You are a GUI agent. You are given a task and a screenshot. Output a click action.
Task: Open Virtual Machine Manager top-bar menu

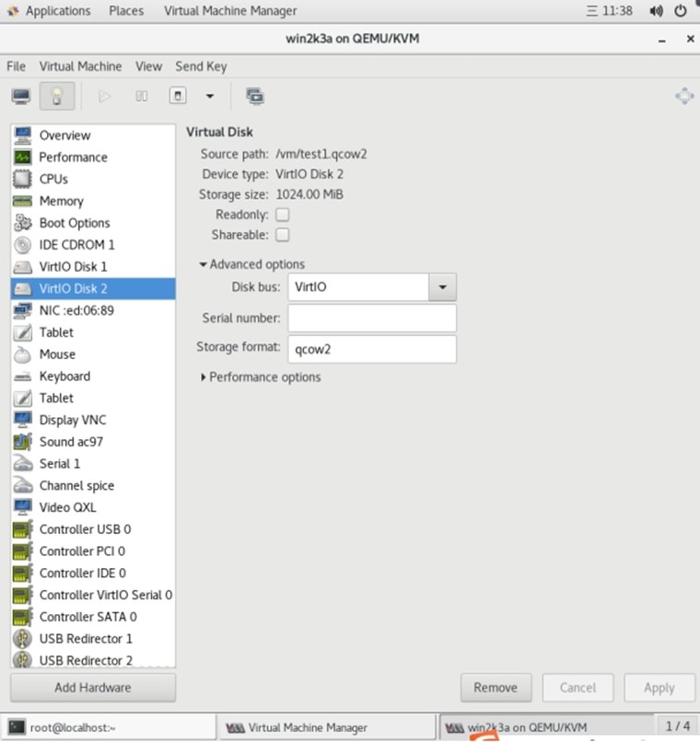point(230,11)
